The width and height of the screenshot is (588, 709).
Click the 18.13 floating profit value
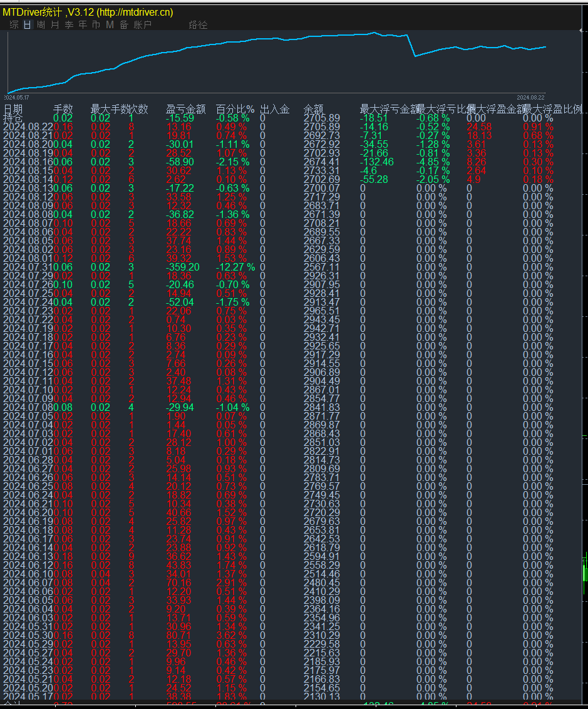click(479, 136)
